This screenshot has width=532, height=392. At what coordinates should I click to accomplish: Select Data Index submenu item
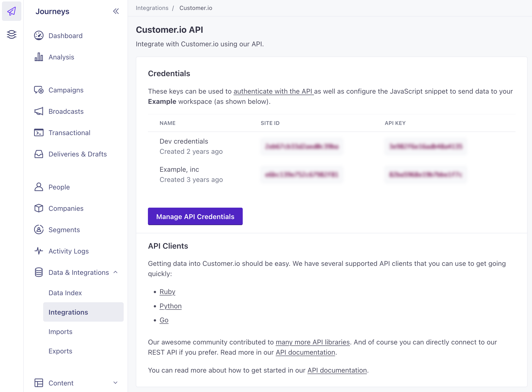65,293
